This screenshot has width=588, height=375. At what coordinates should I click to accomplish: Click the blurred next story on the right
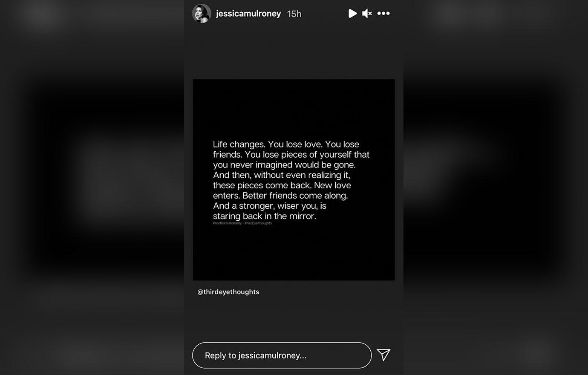click(x=496, y=187)
